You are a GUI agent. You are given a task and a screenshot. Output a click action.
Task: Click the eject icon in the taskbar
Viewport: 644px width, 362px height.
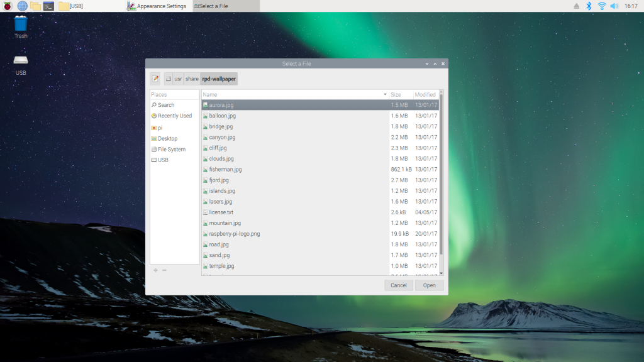tap(577, 6)
